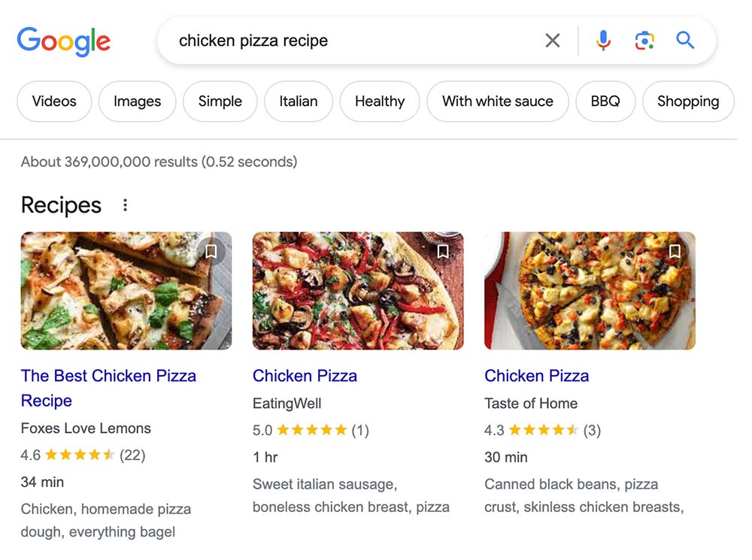The image size is (752, 560).
Task: Save the Foxes Love Lemons recipe bookmark
Action: [x=211, y=252]
